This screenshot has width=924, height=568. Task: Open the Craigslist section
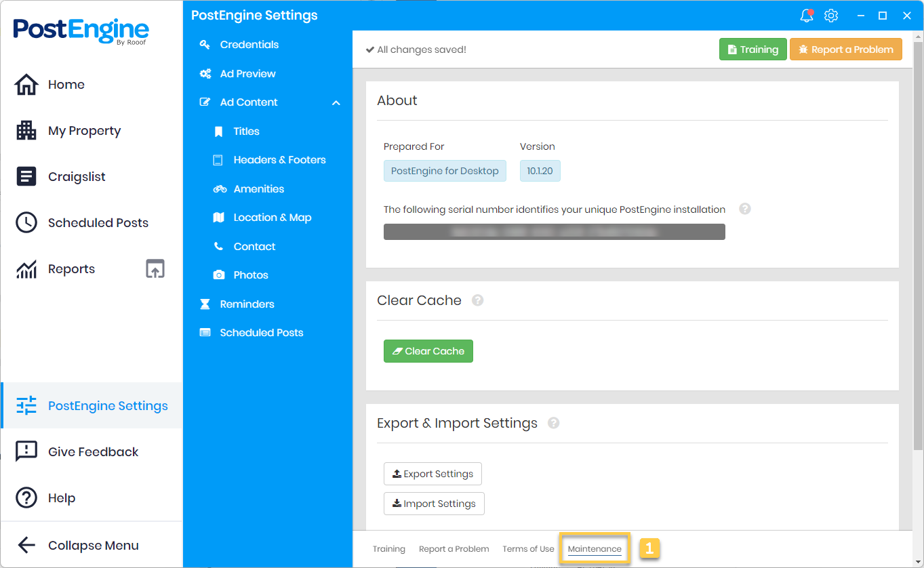[x=77, y=177]
